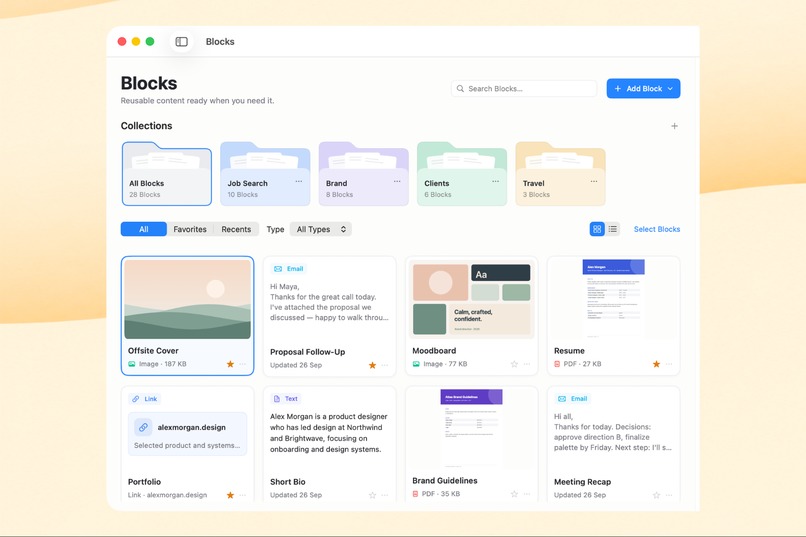Viewport: 806px width, 537px height.
Task: Favorite the Meeting Recap block star
Action: click(656, 495)
